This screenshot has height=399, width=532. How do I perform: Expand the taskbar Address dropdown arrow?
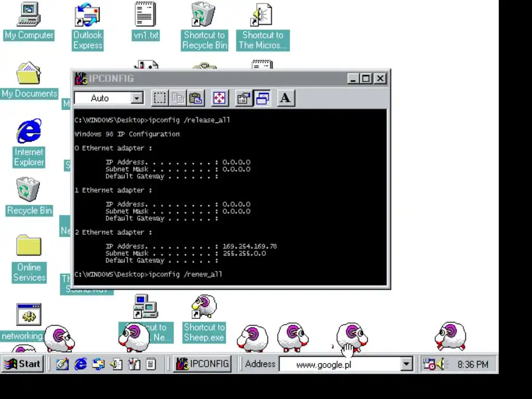click(x=406, y=365)
